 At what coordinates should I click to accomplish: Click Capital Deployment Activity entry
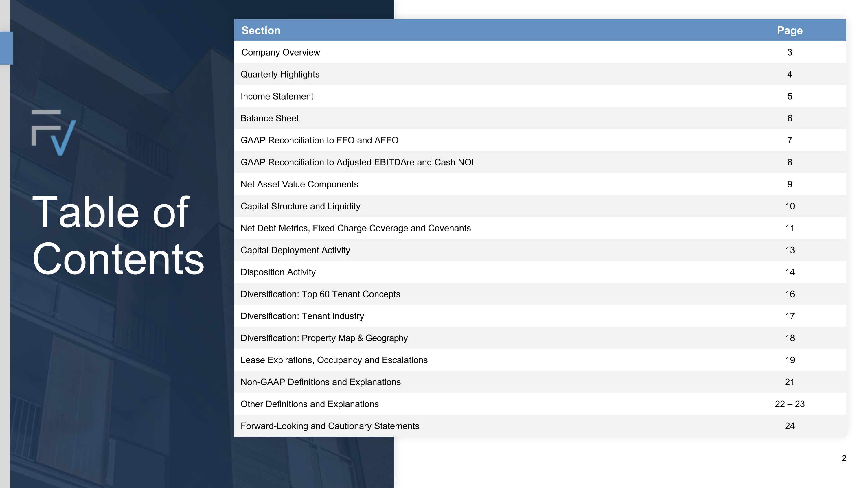295,250
